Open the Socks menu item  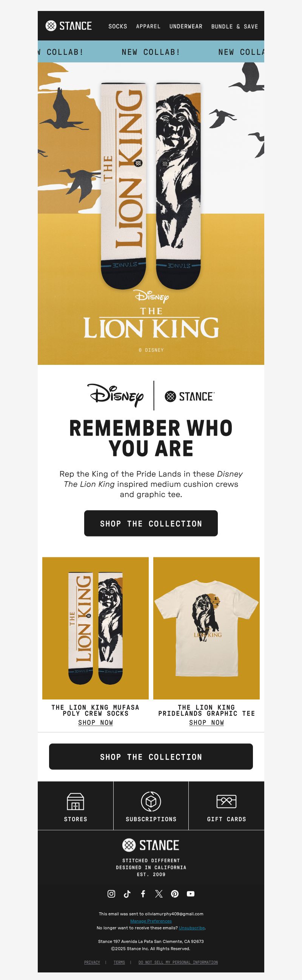tap(118, 26)
